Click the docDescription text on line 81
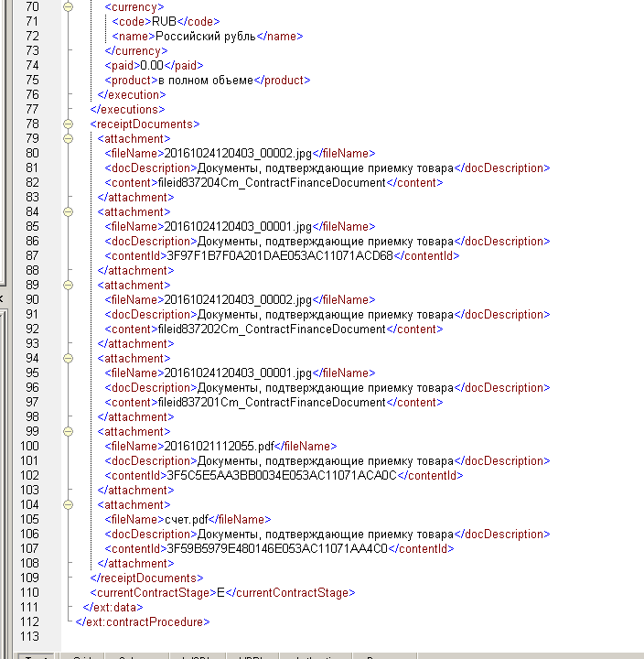644x659 pixels. click(x=326, y=168)
